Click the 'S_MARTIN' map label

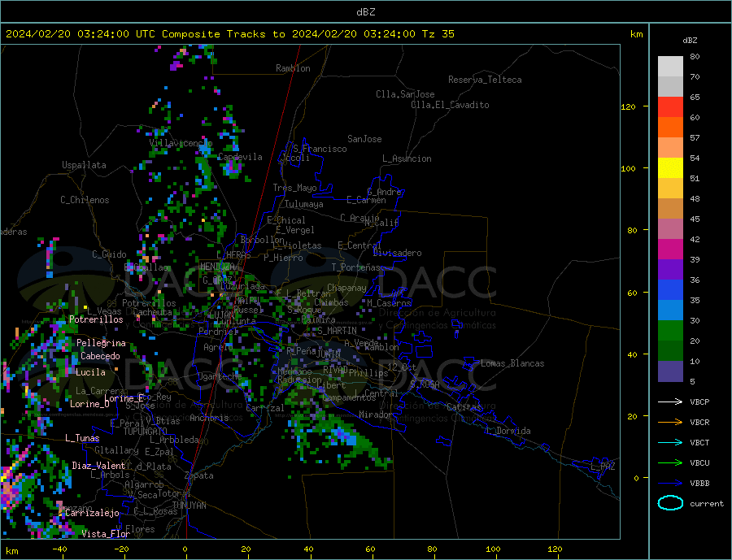[x=337, y=331]
